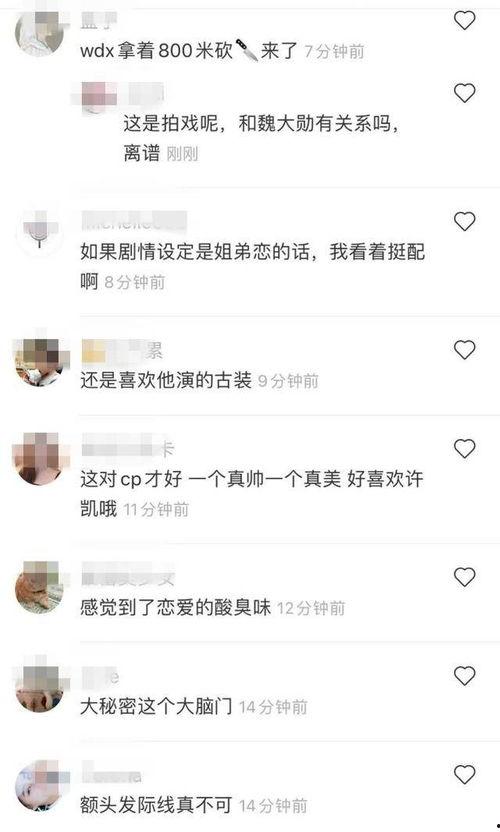
Task: Tap comment '这是拍戏呢，和魏大勋有关系吗' to reply
Action: 261,138
